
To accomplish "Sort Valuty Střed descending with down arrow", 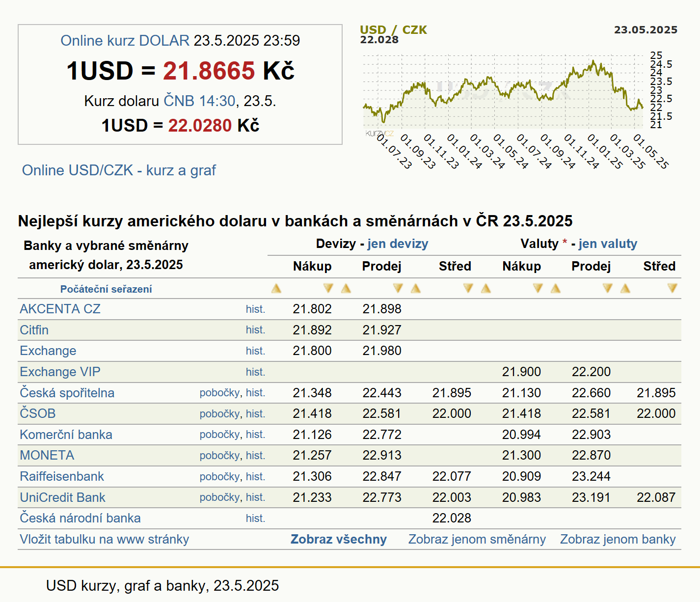I will point(672,288).
